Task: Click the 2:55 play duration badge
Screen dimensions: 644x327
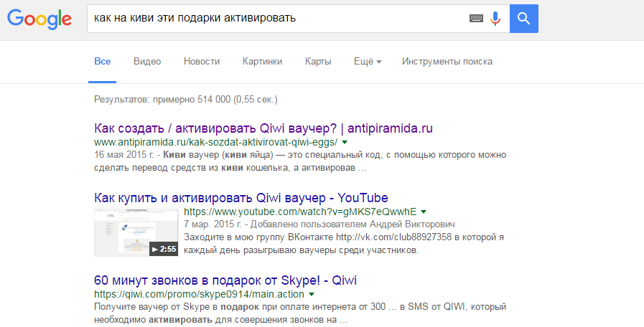Action: tap(164, 249)
